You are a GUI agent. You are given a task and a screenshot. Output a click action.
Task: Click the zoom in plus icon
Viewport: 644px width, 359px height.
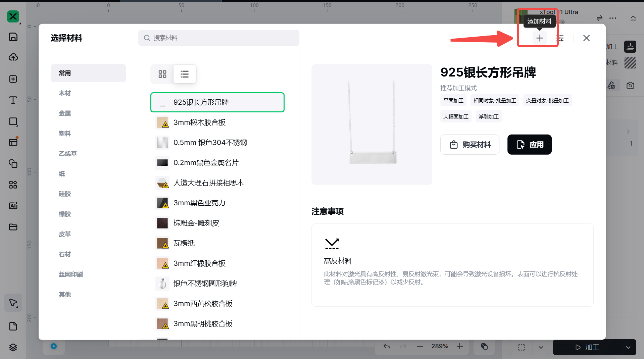[x=460, y=346]
